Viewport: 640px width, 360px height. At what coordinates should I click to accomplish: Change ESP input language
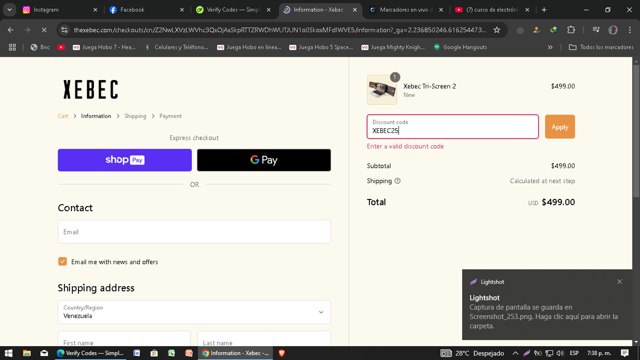click(574, 353)
